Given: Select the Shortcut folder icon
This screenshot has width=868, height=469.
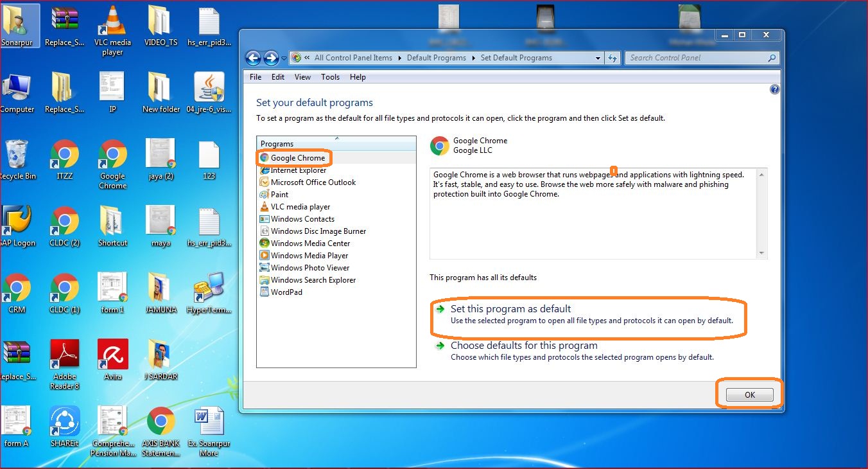Looking at the screenshot, I should click(x=112, y=226).
